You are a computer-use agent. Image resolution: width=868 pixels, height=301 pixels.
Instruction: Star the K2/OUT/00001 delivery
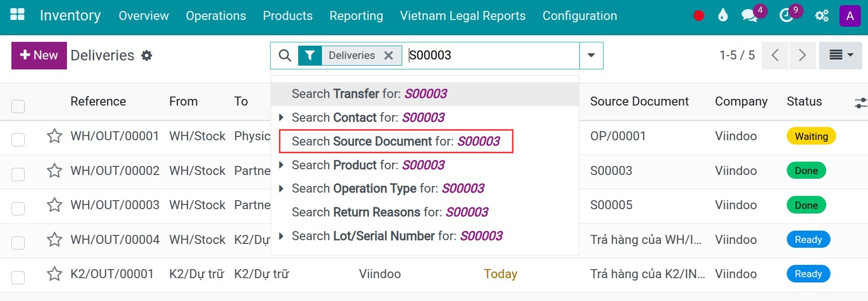click(x=55, y=274)
